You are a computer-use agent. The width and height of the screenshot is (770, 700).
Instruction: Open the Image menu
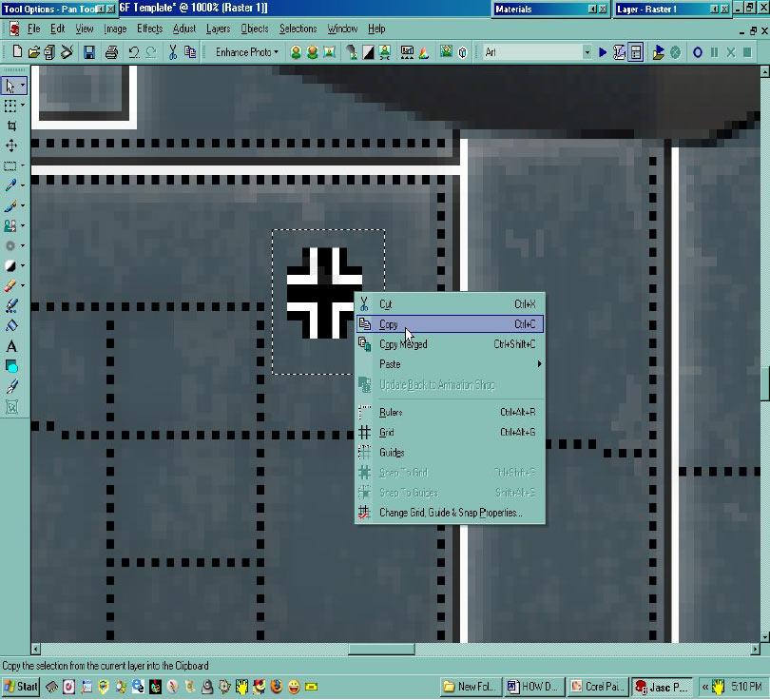tap(115, 29)
